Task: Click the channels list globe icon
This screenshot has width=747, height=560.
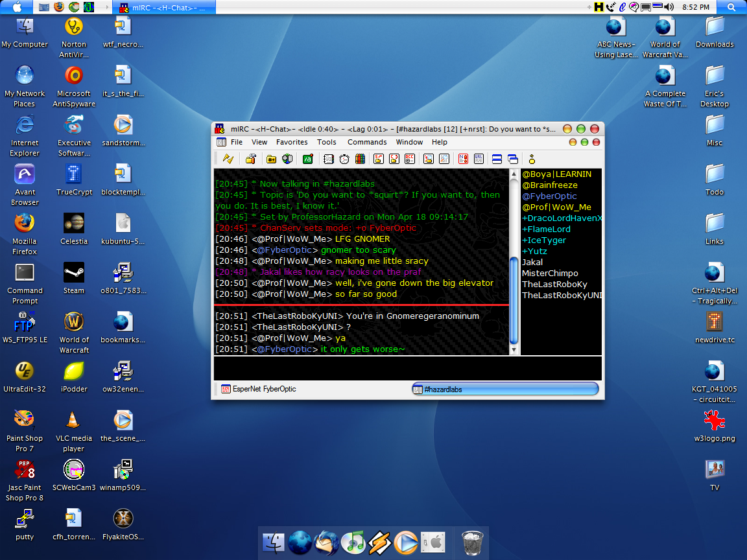Action: coord(287,159)
